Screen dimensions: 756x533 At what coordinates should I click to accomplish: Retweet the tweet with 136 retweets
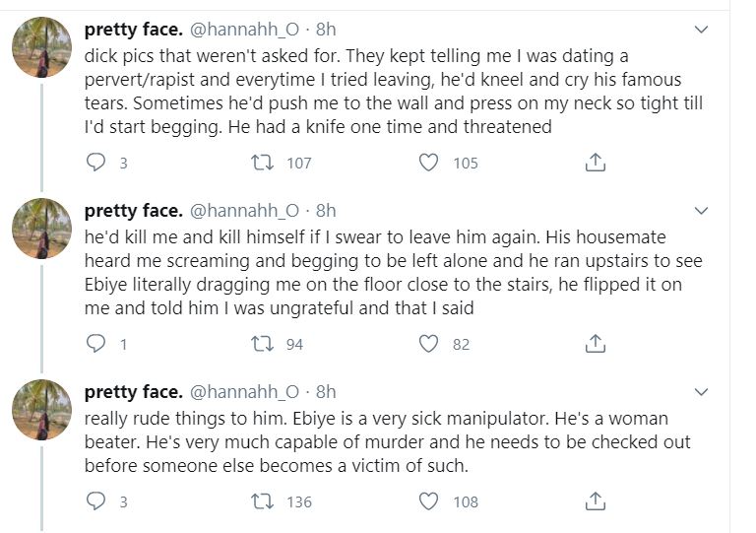pyautogui.click(x=263, y=501)
